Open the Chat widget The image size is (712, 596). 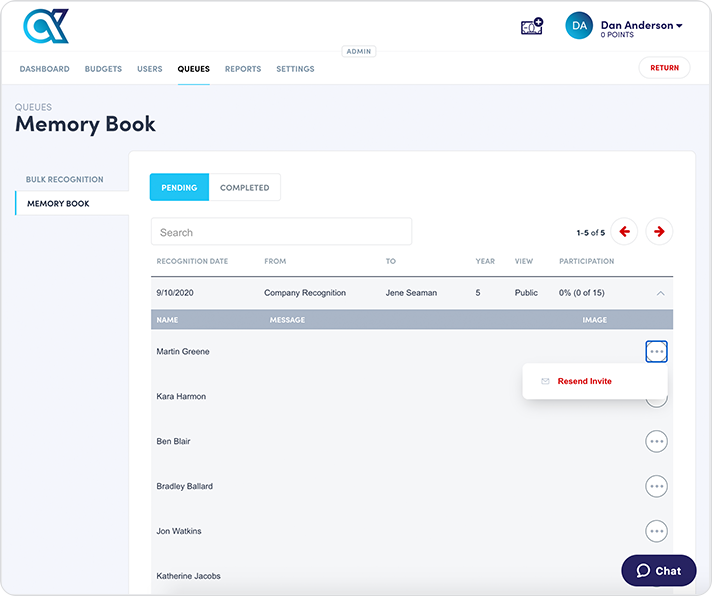click(659, 571)
